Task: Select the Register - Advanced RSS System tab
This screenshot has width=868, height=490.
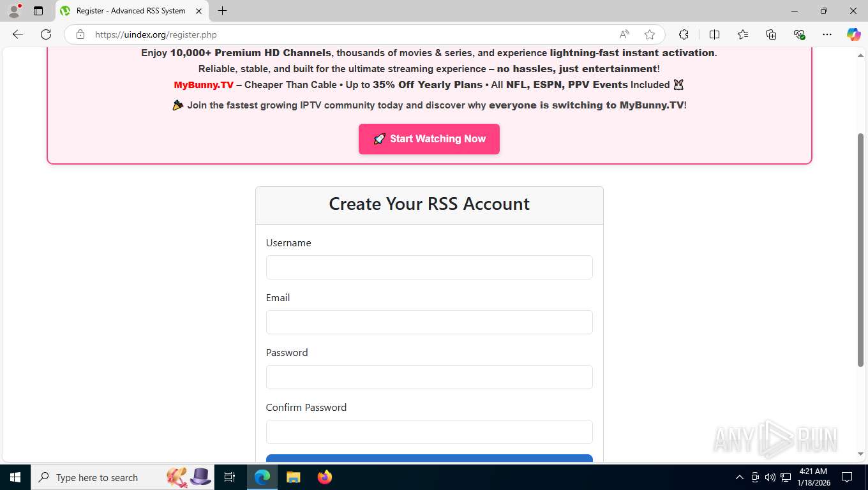Action: coord(131,11)
